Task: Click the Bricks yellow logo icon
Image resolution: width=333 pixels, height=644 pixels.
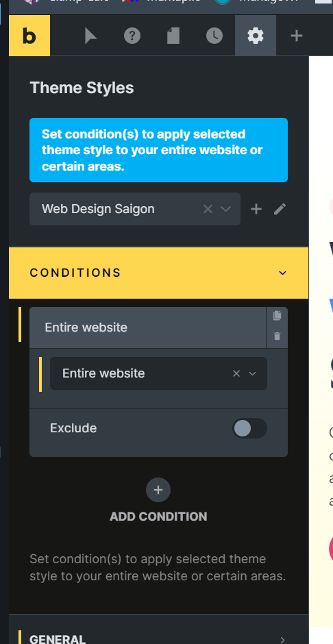Action: tap(29, 36)
